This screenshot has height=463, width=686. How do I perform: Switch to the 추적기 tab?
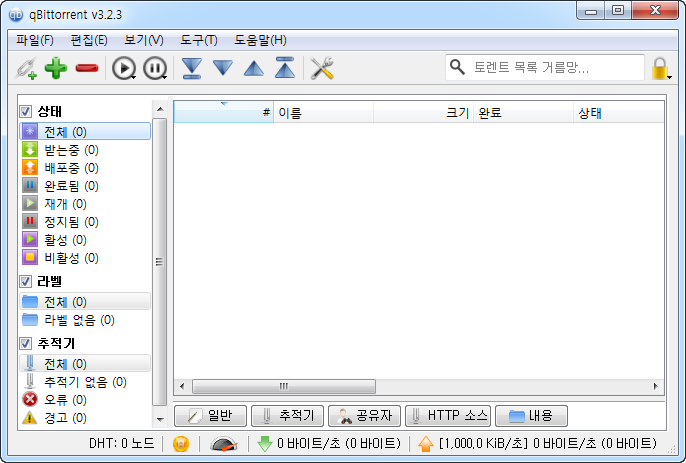[x=287, y=415]
